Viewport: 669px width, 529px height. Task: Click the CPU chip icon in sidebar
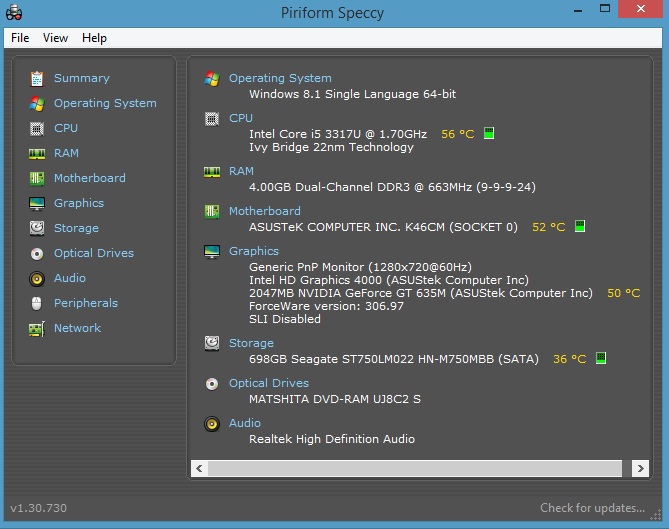pyautogui.click(x=37, y=128)
